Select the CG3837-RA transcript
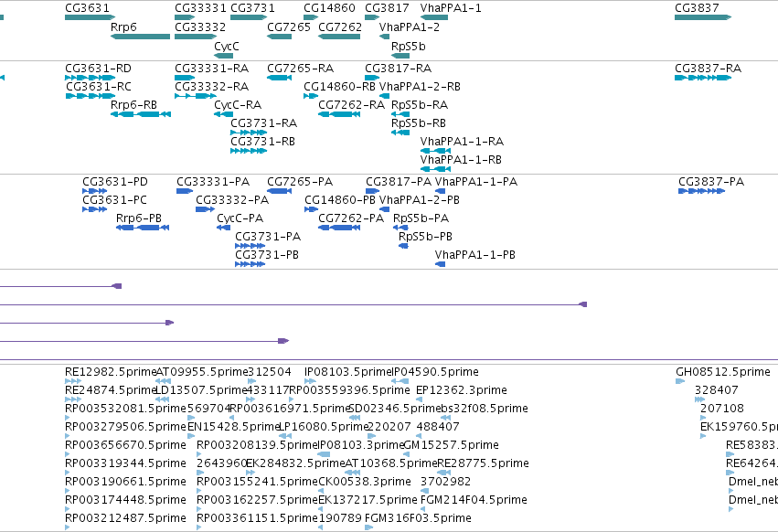Image resolution: width=778 pixels, height=532 pixels. (703, 78)
